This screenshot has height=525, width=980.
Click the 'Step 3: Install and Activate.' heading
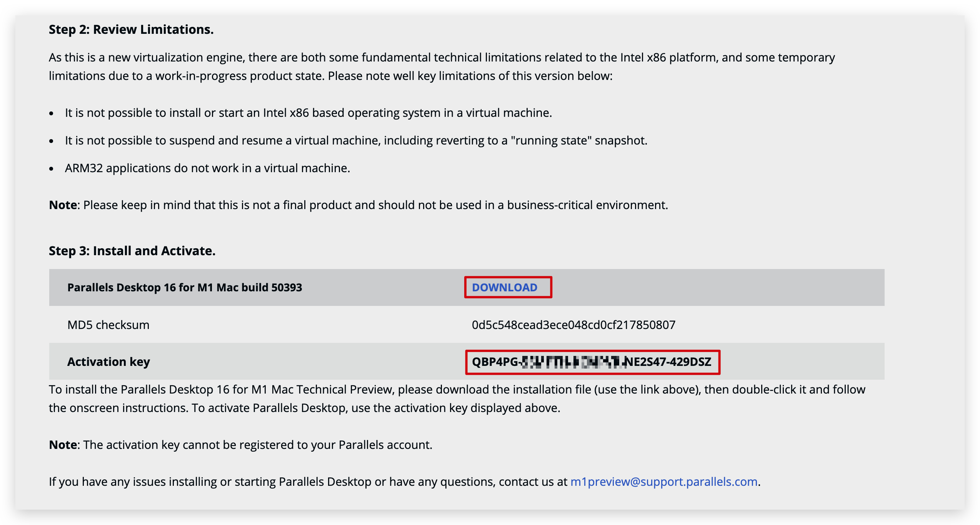click(132, 251)
